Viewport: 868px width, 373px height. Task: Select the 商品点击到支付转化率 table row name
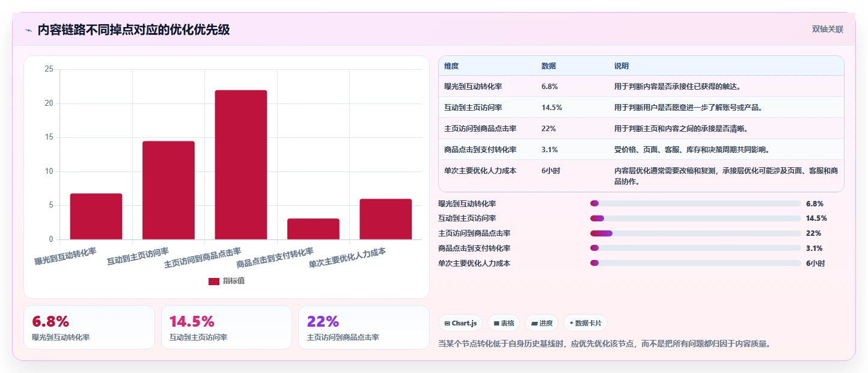click(480, 150)
